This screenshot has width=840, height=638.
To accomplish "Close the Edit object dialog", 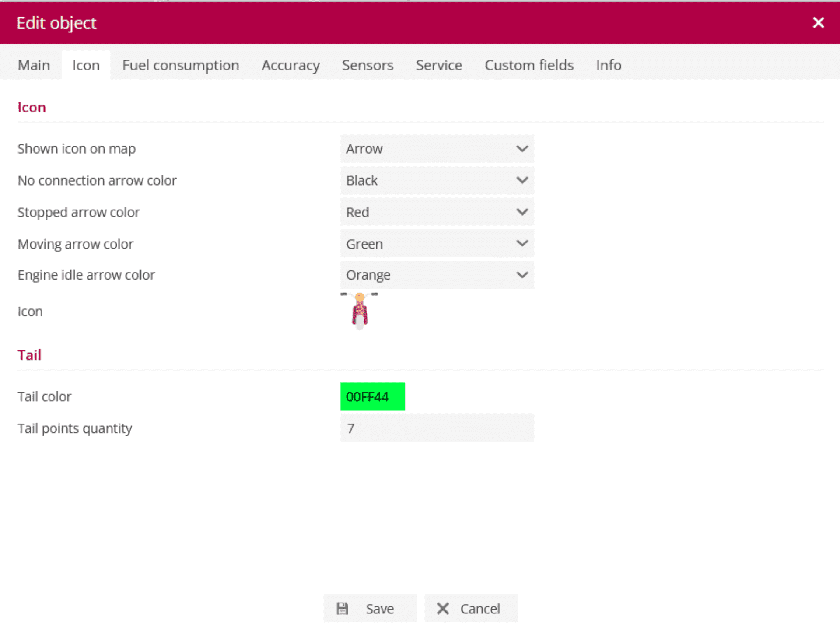I will click(818, 23).
